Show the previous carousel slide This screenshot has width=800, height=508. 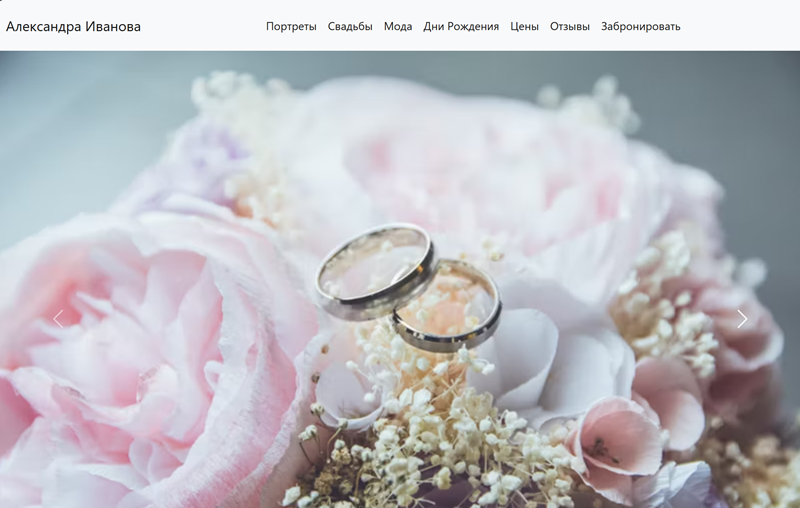coord(59,319)
